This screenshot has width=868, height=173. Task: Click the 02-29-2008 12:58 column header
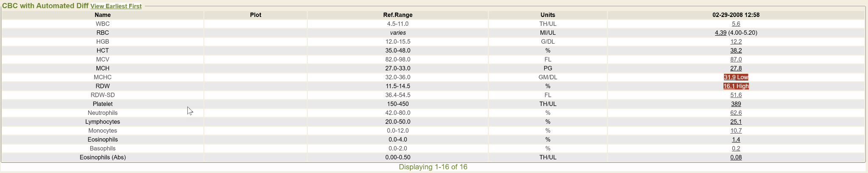(x=736, y=15)
